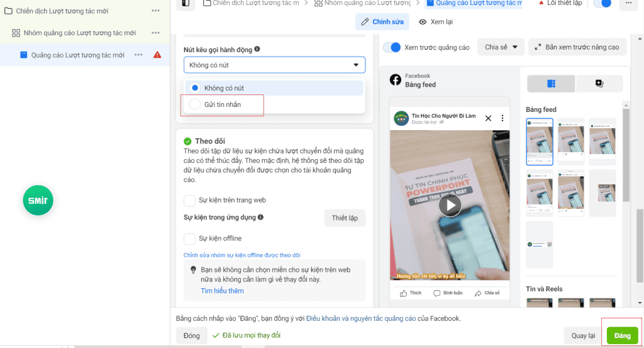The image size is (644, 348).
Task: Open Quảng cáo Lượt tương tác breadcrumb
Action: click(474, 3)
